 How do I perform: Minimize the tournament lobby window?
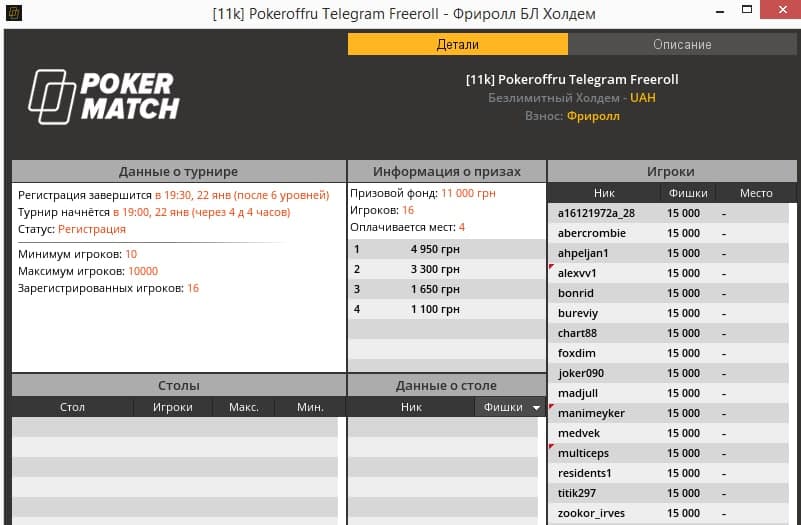(720, 11)
